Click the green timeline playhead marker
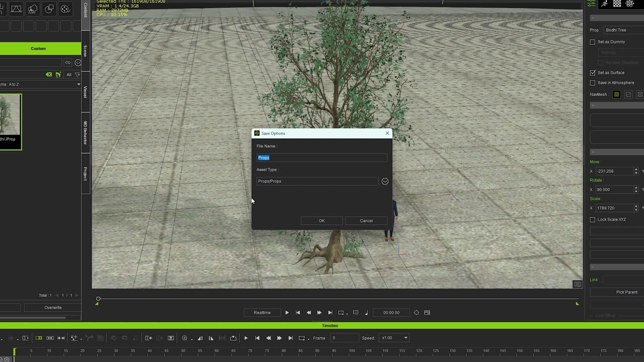The width and height of the screenshot is (644, 362). 14,351
